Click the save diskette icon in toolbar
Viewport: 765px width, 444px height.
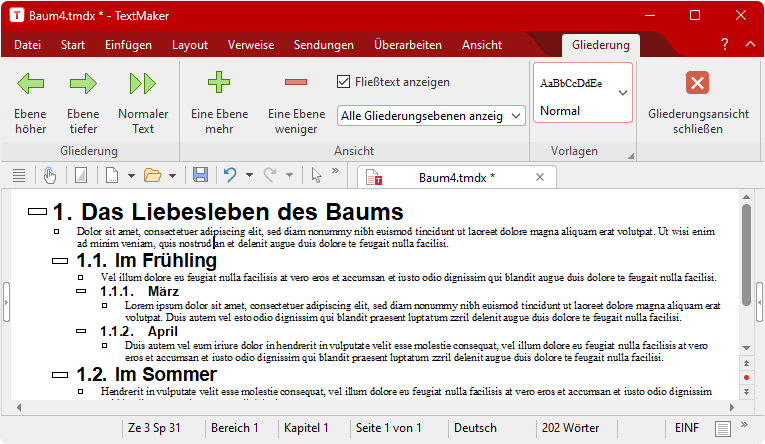[x=200, y=176]
